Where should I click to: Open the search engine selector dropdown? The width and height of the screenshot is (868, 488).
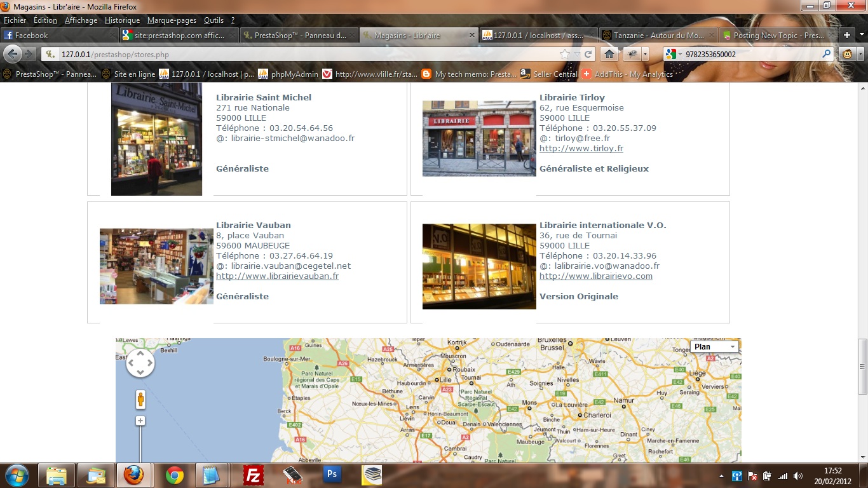pyautogui.click(x=674, y=54)
